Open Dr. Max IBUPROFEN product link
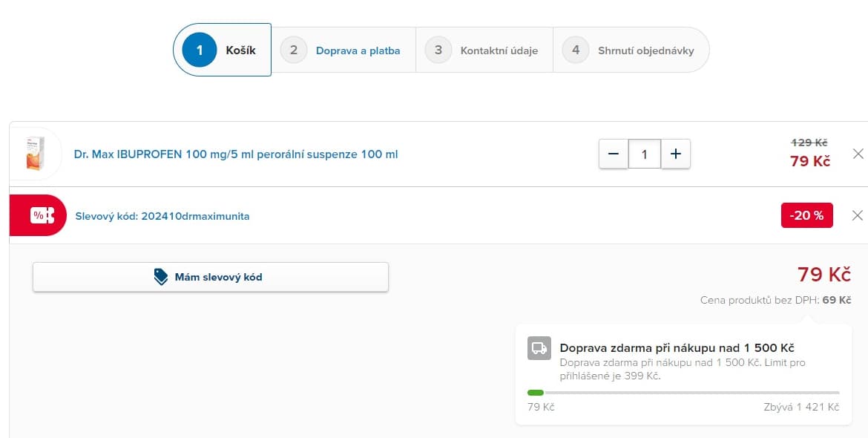The image size is (868, 438). point(236,154)
